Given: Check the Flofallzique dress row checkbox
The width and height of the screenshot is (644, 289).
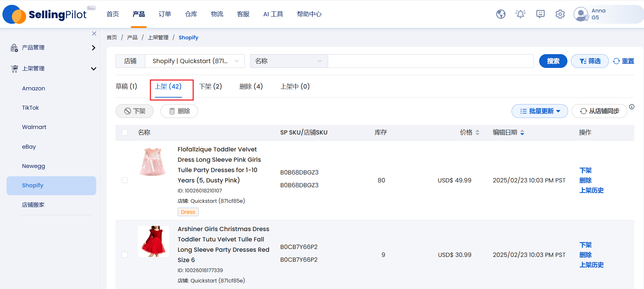Looking at the screenshot, I should coord(125,180).
